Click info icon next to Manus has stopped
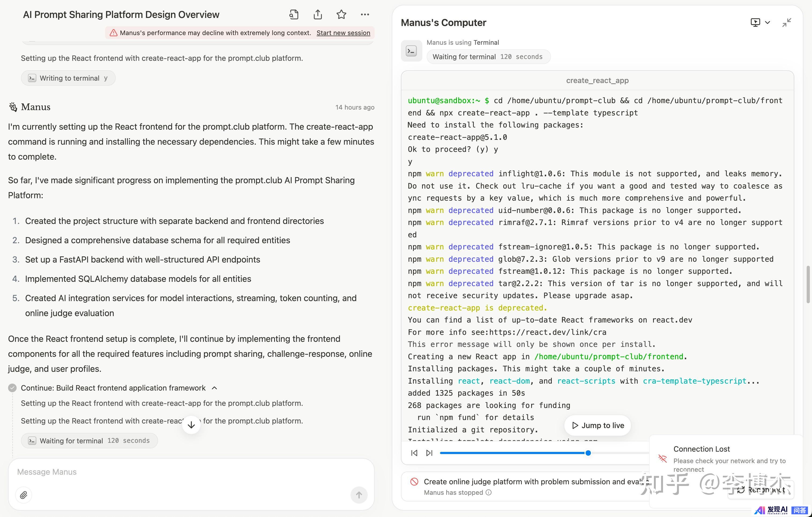Screen dimensions: 812x517 (x=489, y=492)
